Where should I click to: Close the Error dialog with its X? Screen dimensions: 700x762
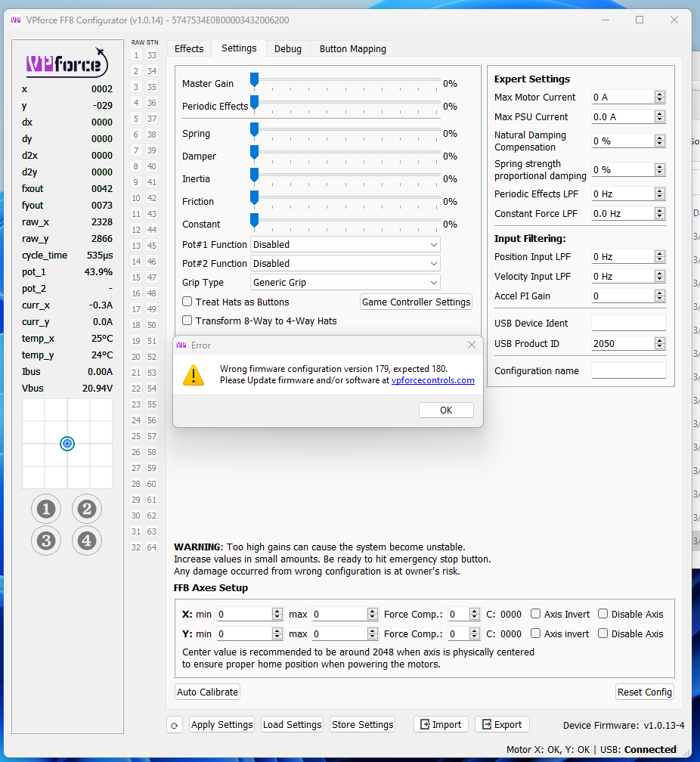click(472, 345)
